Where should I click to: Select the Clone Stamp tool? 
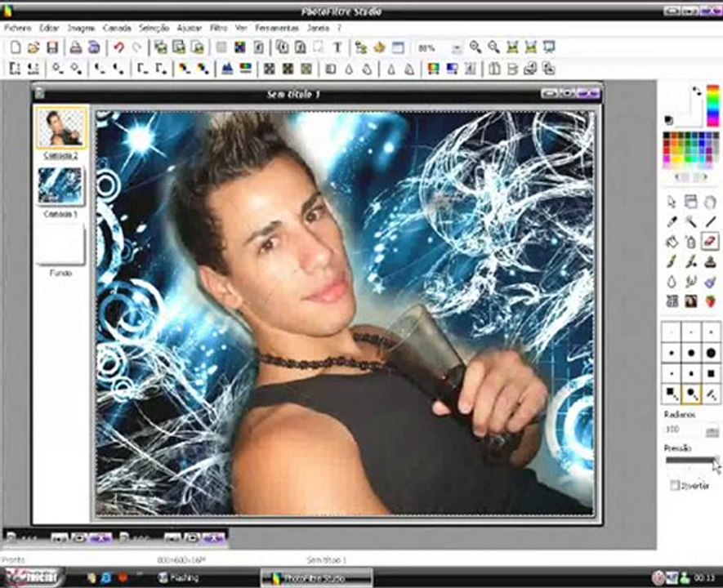[x=711, y=261]
